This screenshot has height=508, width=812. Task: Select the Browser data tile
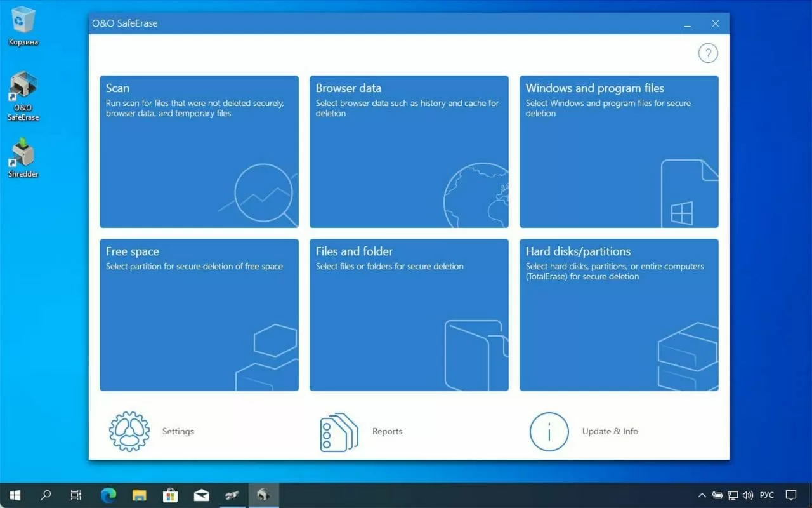click(409, 152)
